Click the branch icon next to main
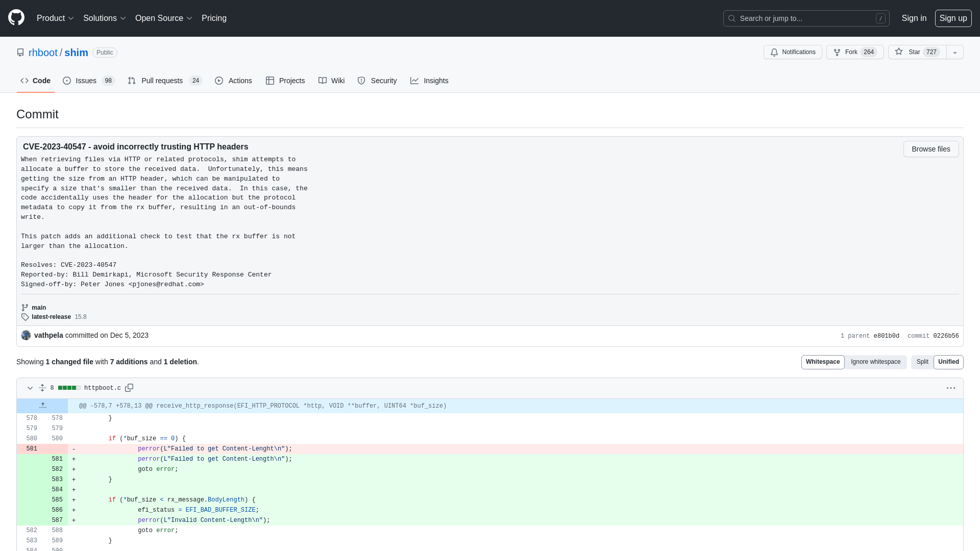Screen dimensions: 980x551 [x=25, y=308]
